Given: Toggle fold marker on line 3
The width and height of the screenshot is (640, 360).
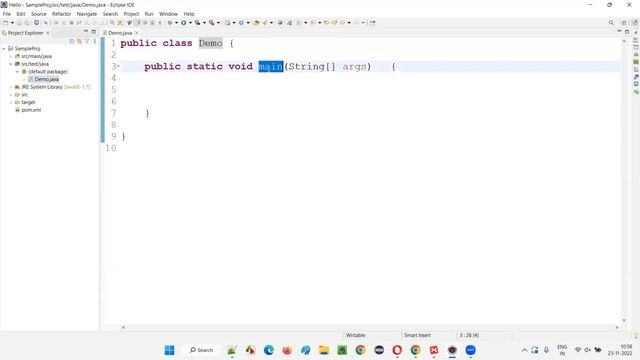Looking at the screenshot, I should (118, 66).
